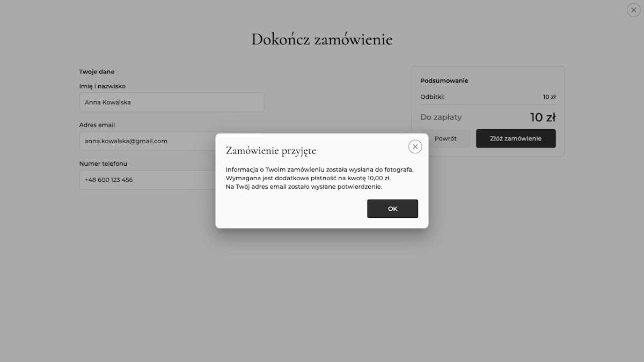Click the anna.kowalska@gmail.com email input
This screenshot has width=644, height=362.
coord(172,141)
